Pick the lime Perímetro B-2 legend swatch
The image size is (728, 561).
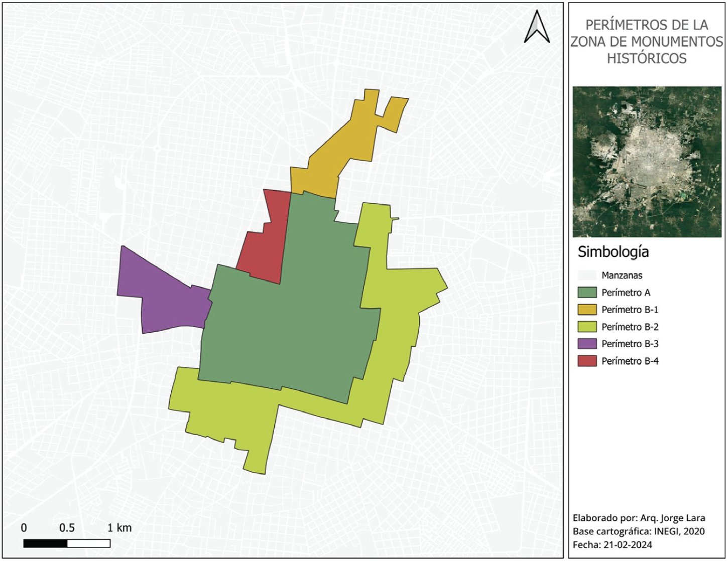point(586,327)
